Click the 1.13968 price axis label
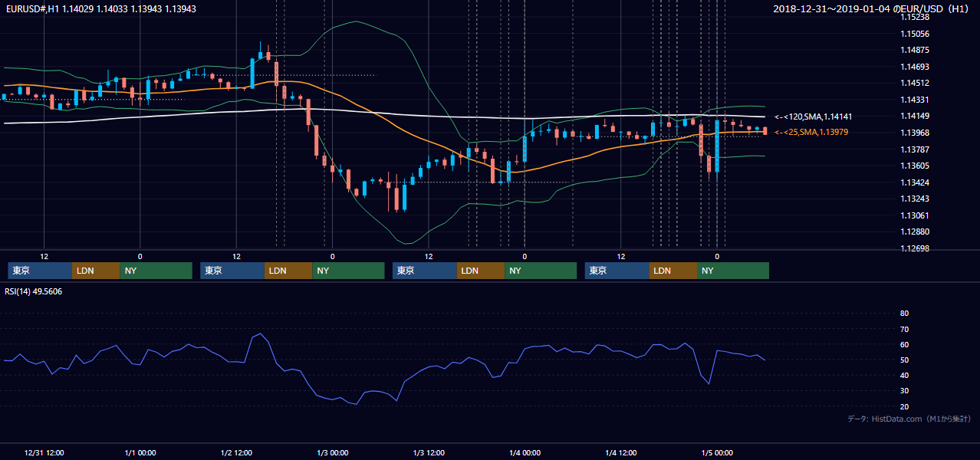The height and width of the screenshot is (460, 980). [x=915, y=133]
